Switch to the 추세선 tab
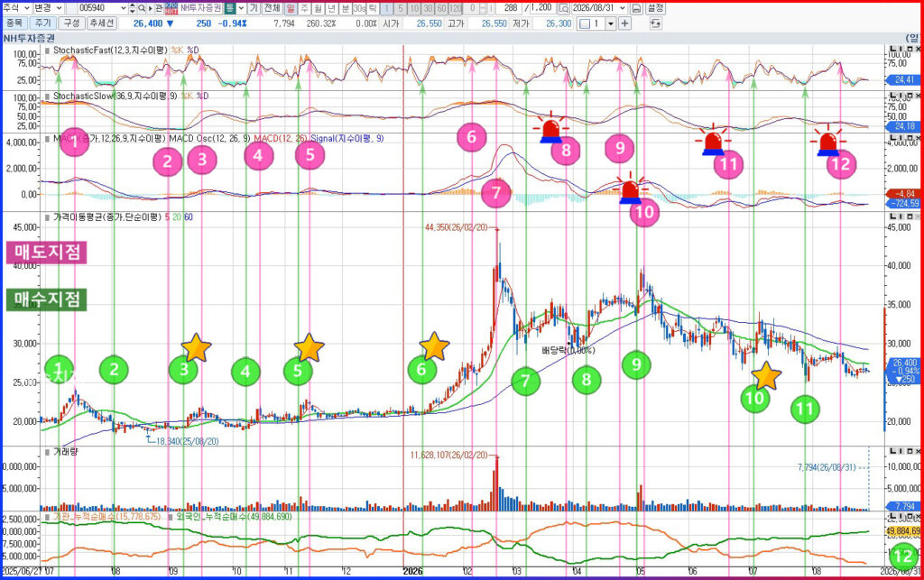Image resolution: width=924 pixels, height=580 pixels. (x=102, y=23)
